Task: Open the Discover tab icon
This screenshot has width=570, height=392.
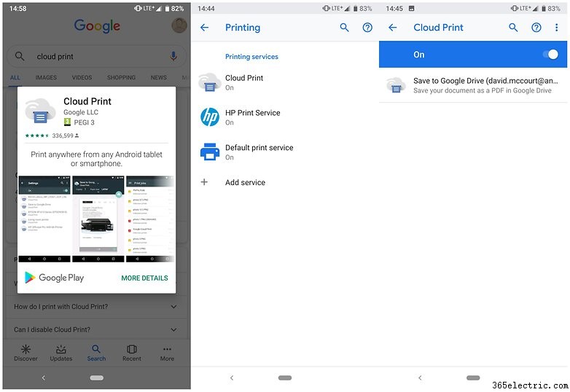Action: coord(26,350)
